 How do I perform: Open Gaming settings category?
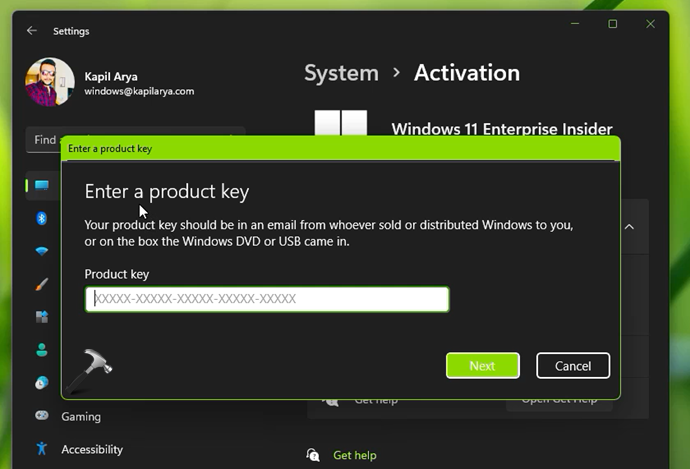tap(81, 416)
